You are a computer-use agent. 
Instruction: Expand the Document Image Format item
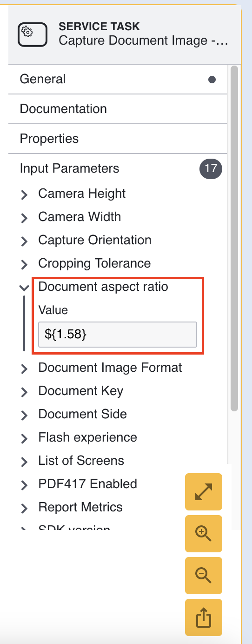(x=24, y=369)
